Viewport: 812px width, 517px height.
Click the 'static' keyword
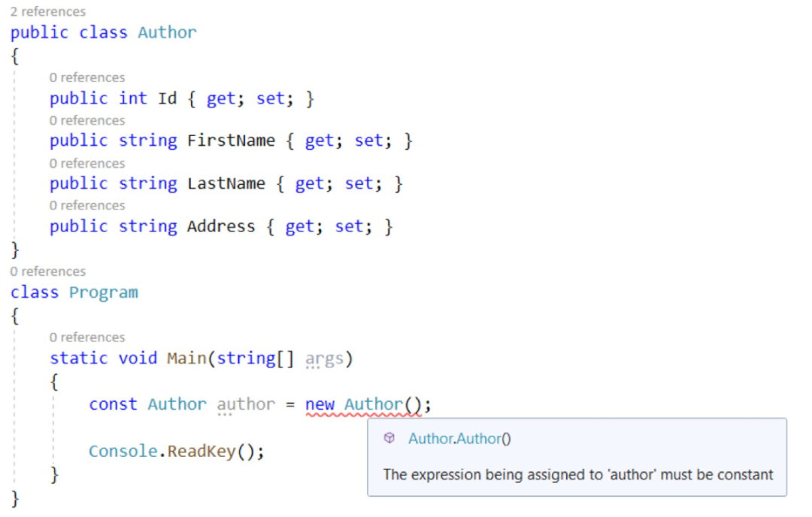click(79, 358)
